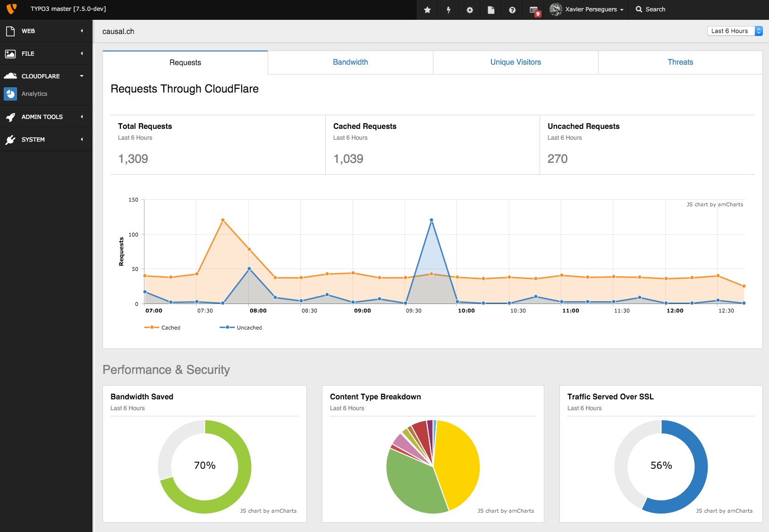Toggle the Cached series in chart legend
This screenshot has height=532, width=769.
(162, 327)
